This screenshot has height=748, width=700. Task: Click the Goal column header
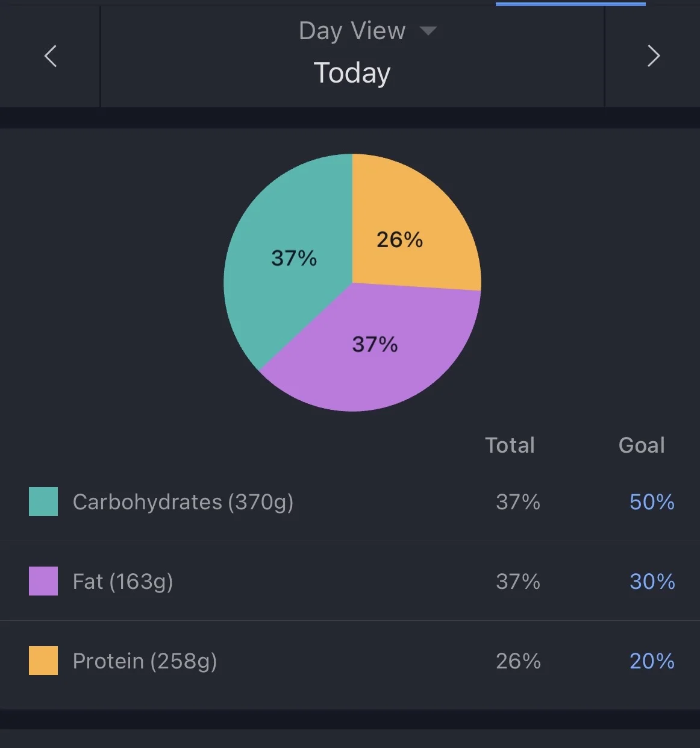642,445
